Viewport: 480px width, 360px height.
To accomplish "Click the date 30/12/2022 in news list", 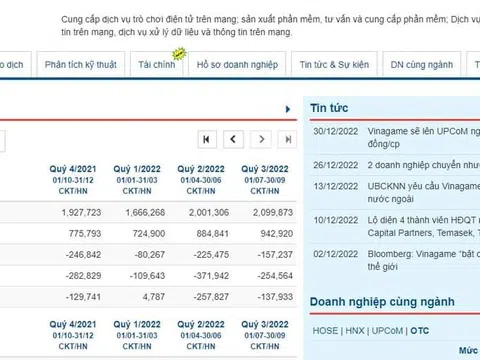I will pyautogui.click(x=336, y=131).
